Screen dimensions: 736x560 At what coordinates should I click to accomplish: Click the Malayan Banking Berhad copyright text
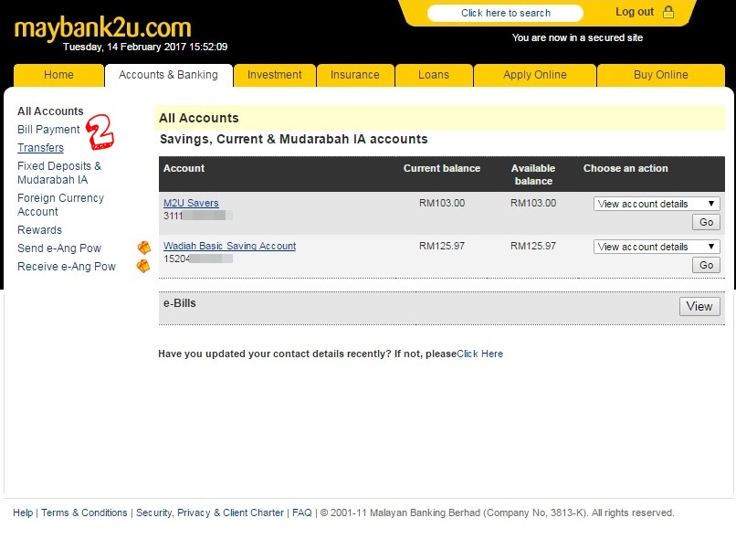point(497,512)
